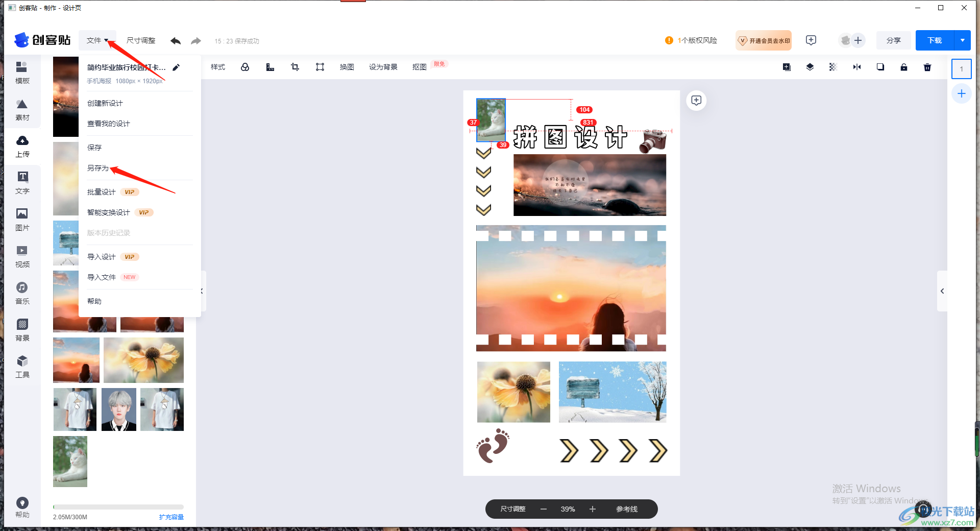
Task: Expand the 下载 download options arrow
Action: click(x=963, y=40)
